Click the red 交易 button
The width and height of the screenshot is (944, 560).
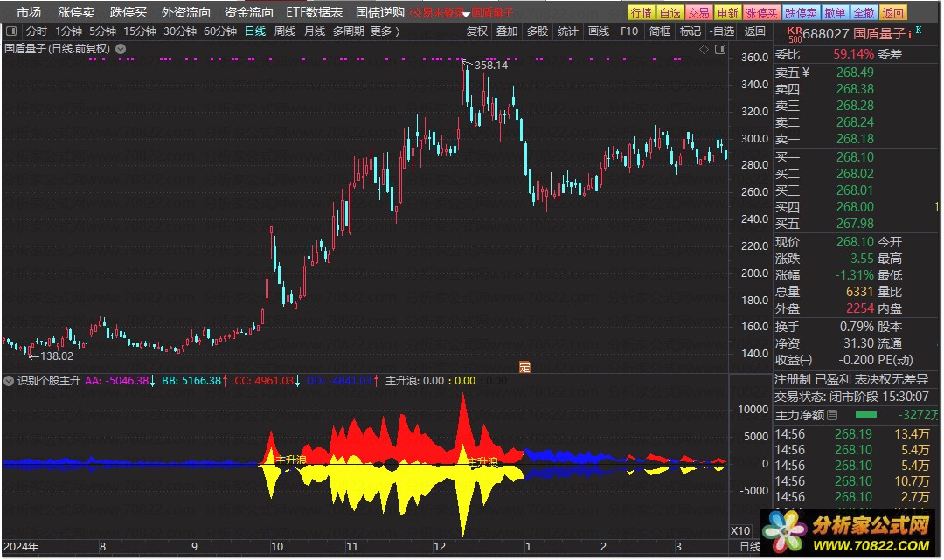point(698,12)
